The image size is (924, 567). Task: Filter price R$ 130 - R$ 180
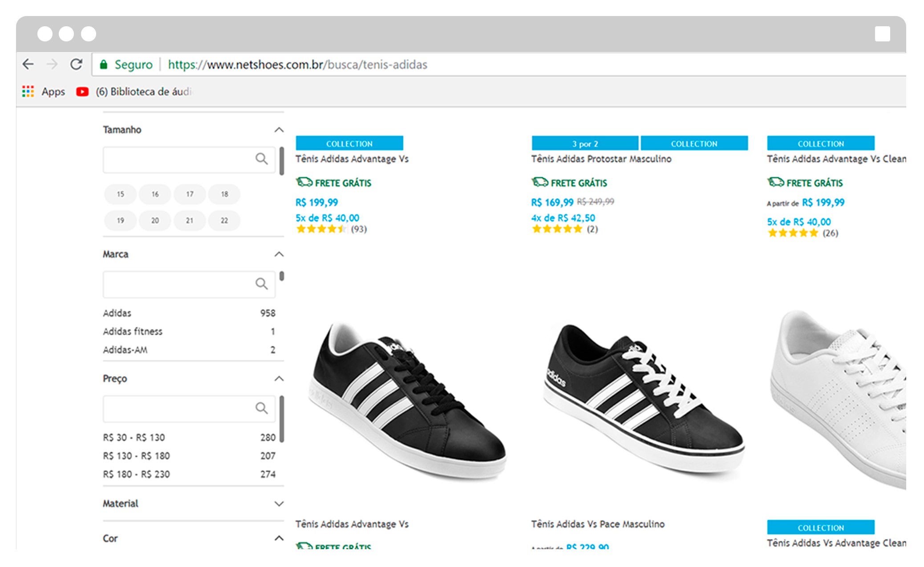pos(189,456)
